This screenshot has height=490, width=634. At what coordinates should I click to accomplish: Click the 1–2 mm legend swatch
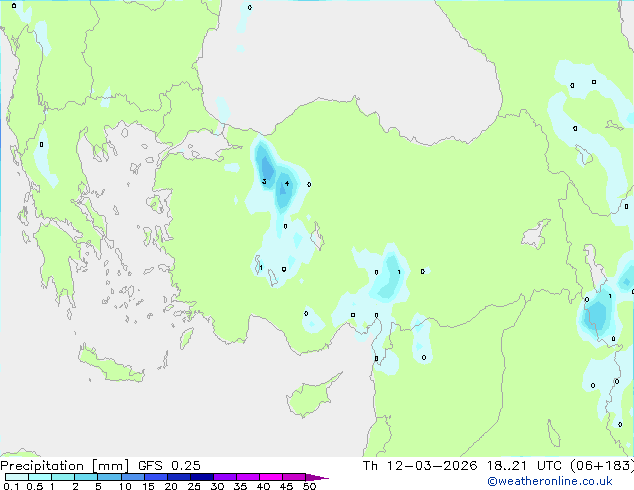63,477
